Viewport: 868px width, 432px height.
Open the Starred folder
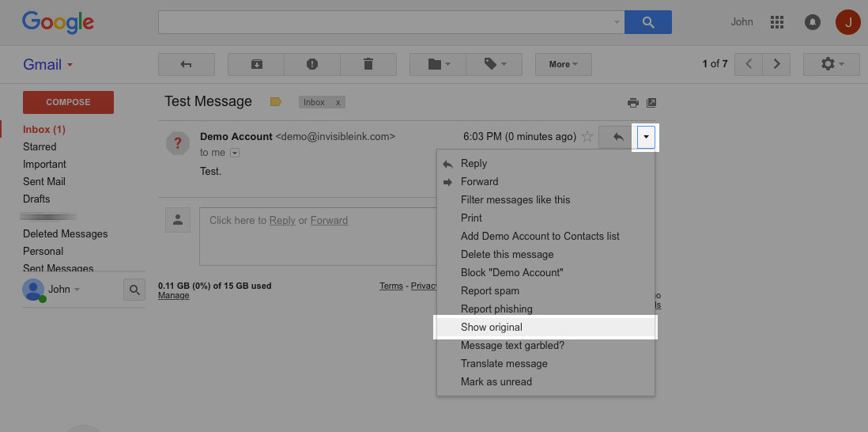coord(40,147)
